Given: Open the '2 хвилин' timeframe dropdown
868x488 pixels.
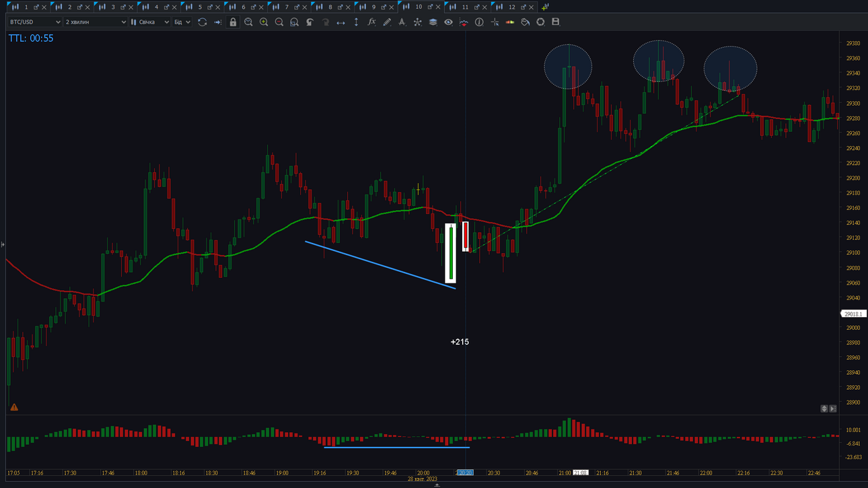Looking at the screenshot, I should coord(96,22).
